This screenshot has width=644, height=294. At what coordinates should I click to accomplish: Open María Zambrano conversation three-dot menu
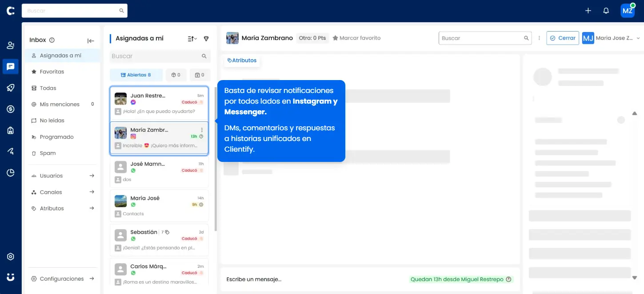202,130
